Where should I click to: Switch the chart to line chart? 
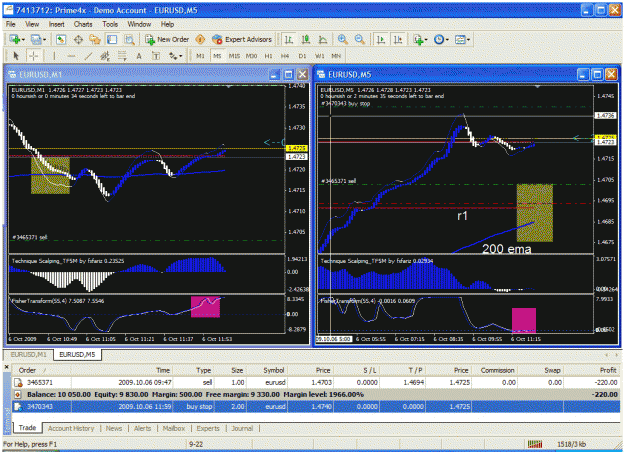[322, 39]
